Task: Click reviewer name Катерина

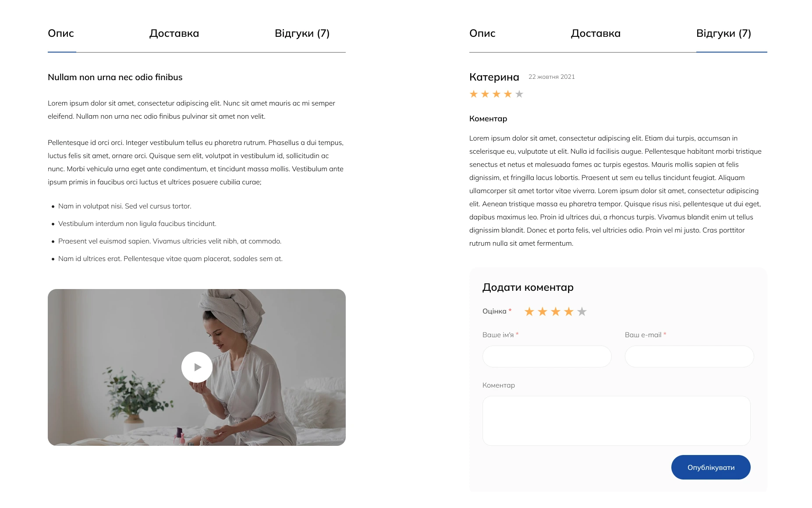Action: pos(494,77)
